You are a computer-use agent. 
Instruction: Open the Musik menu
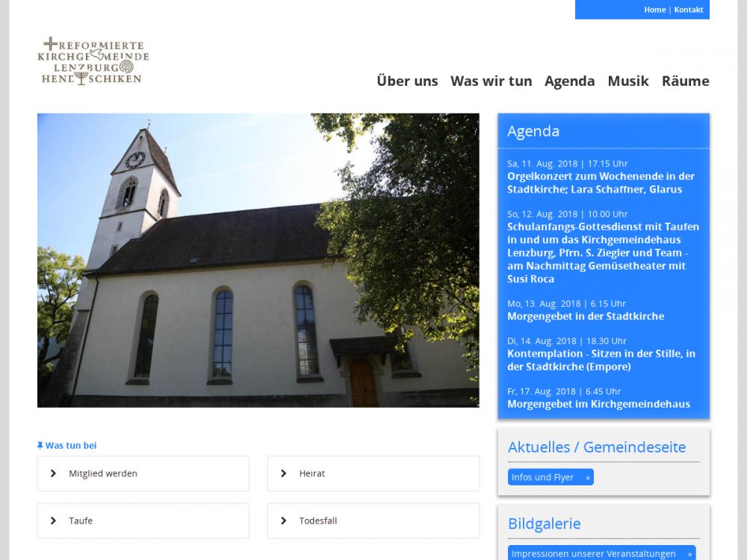627,81
